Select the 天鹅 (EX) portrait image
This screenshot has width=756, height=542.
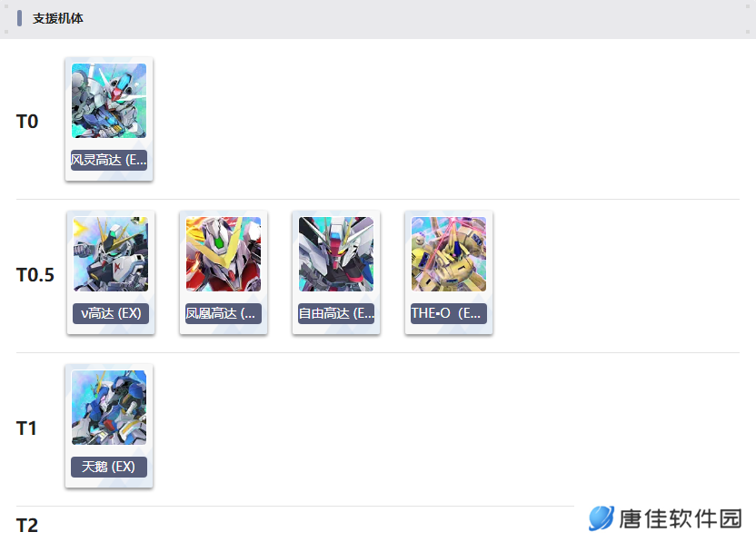point(109,408)
